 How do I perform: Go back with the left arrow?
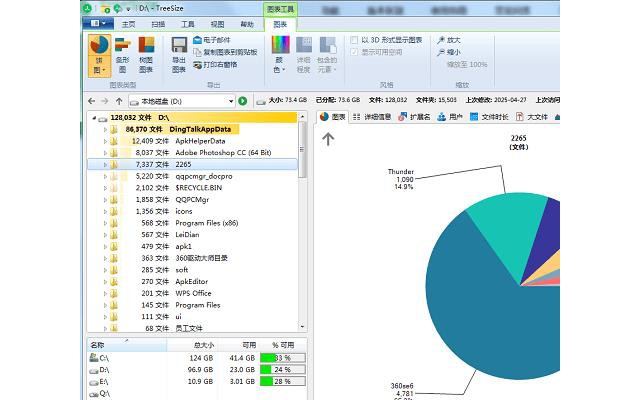(92, 101)
